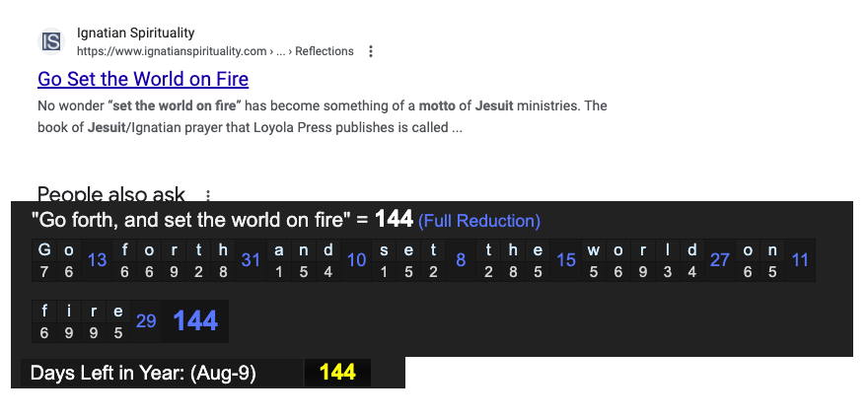The image size is (868, 419).
Task: Click the bold white 144 after the phrase
Action: point(394,220)
